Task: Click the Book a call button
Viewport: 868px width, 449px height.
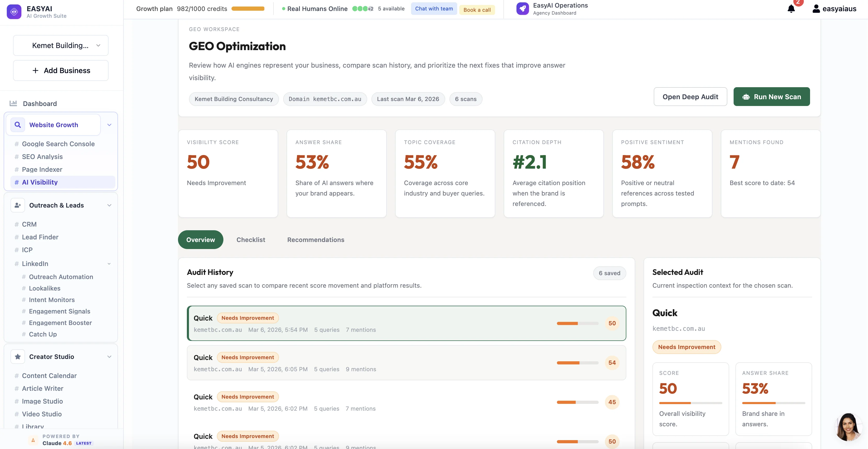Action: [x=477, y=10]
